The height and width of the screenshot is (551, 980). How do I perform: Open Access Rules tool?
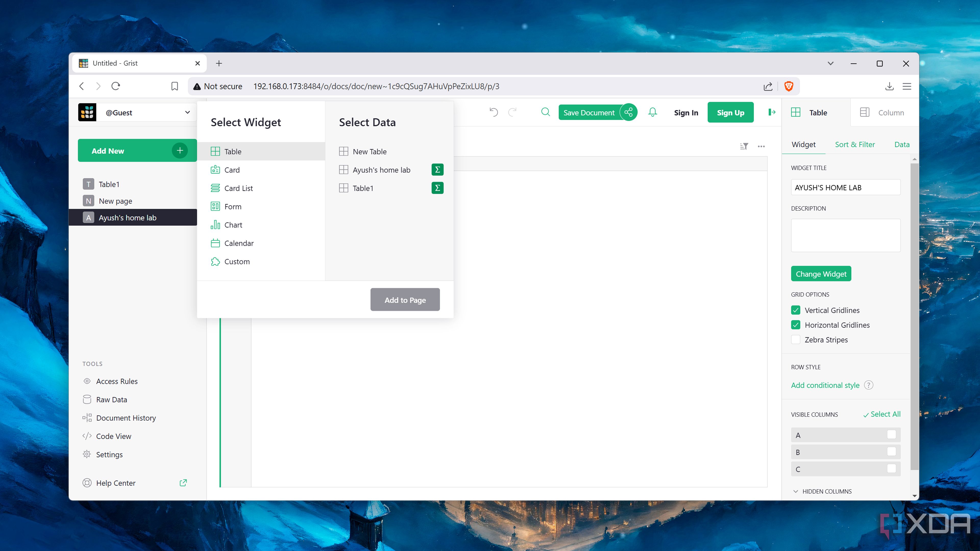click(x=110, y=381)
